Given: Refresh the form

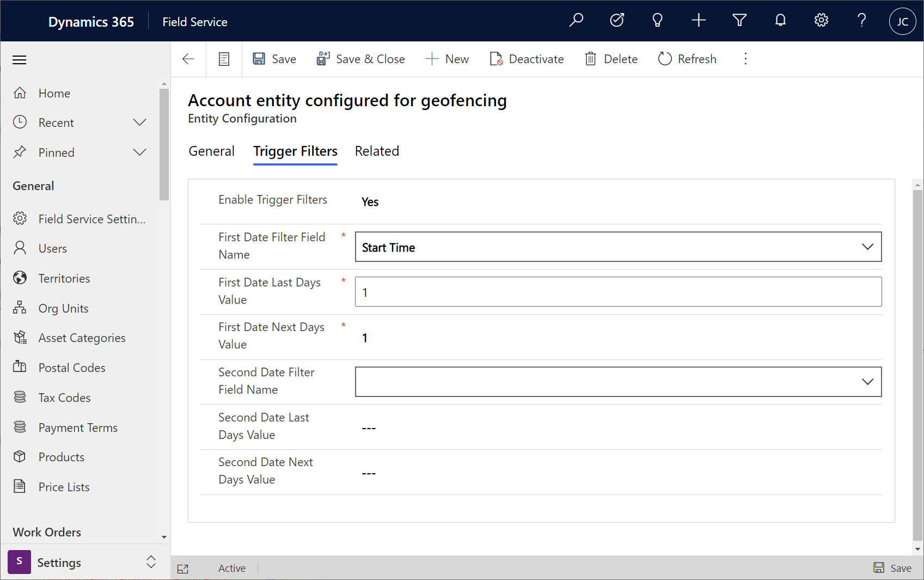Looking at the screenshot, I should (x=687, y=59).
